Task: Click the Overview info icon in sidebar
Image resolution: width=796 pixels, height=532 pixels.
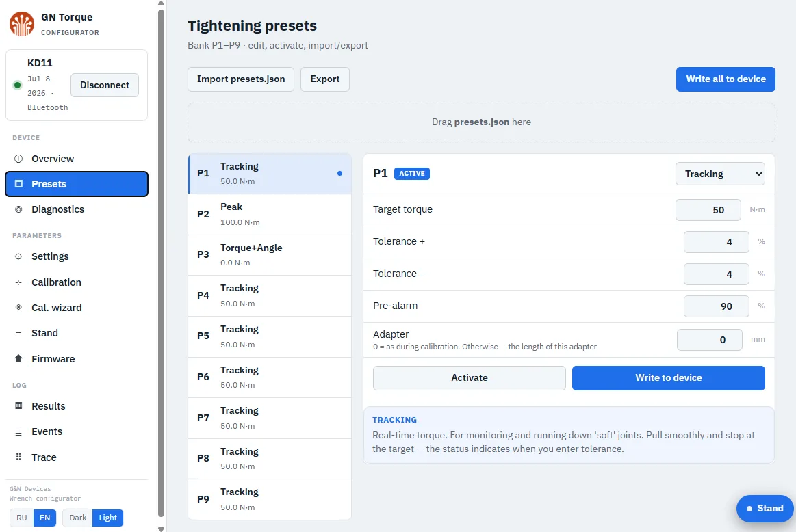Action: [x=18, y=159]
